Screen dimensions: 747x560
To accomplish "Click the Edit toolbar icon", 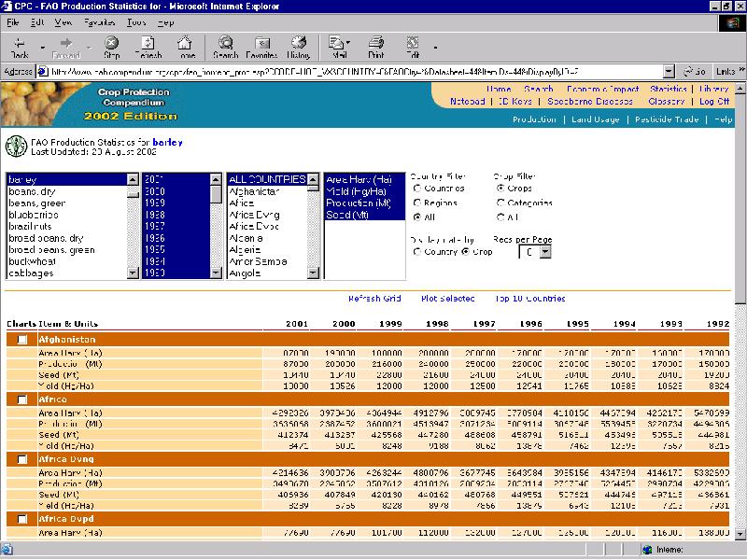I will click(x=413, y=43).
